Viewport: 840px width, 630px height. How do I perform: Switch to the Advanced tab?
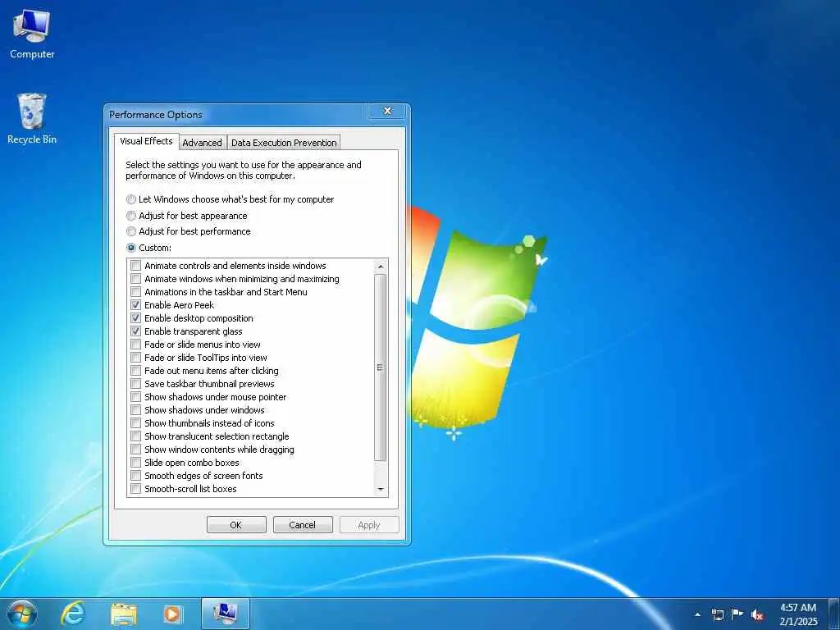(x=202, y=143)
